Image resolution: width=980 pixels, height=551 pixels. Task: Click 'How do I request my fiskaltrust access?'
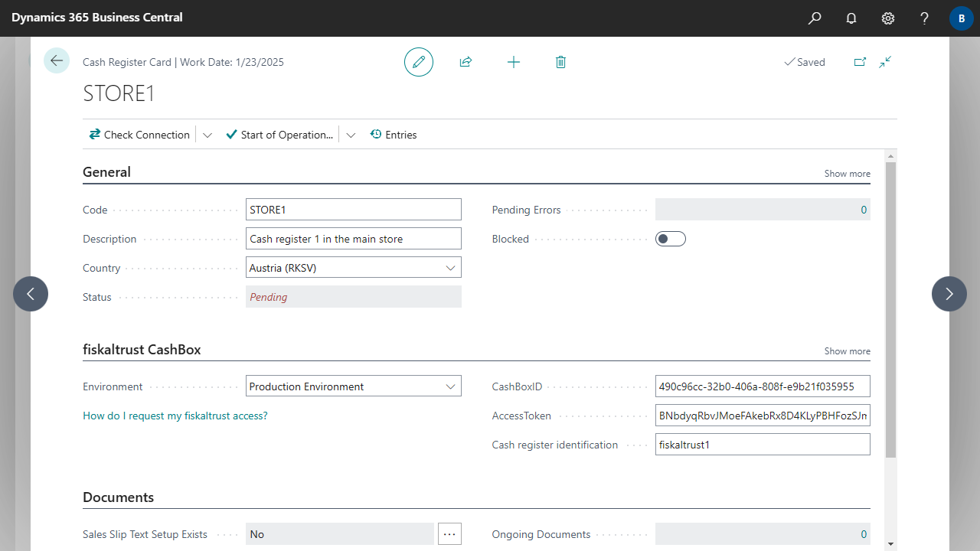pos(175,416)
